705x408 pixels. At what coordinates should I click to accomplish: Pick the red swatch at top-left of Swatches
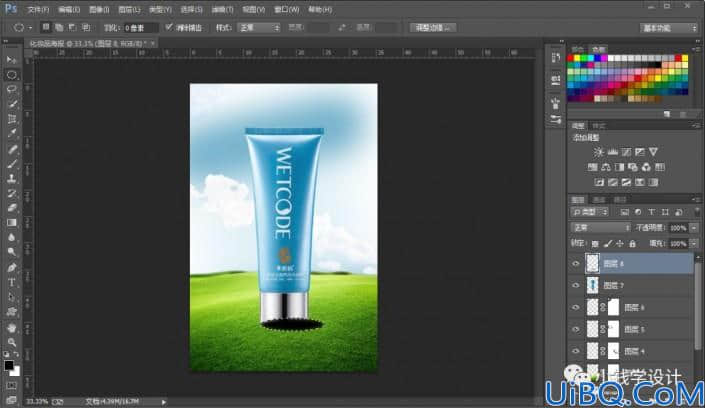pos(571,58)
